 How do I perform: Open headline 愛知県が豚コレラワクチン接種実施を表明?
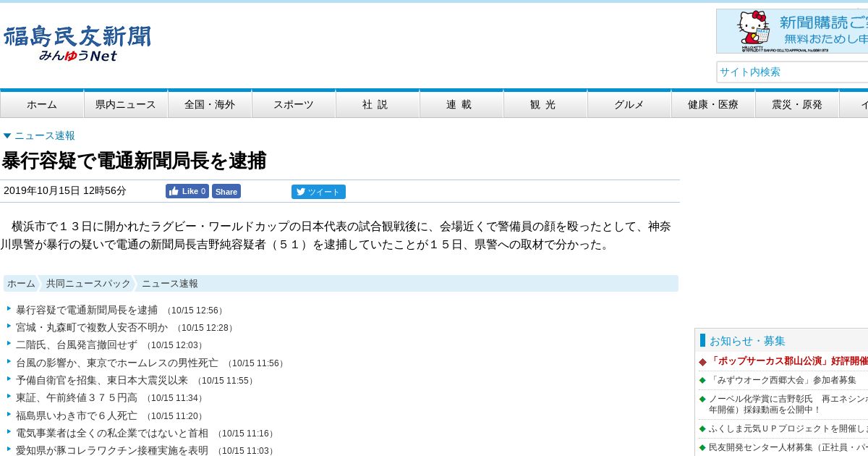[x=112, y=450]
